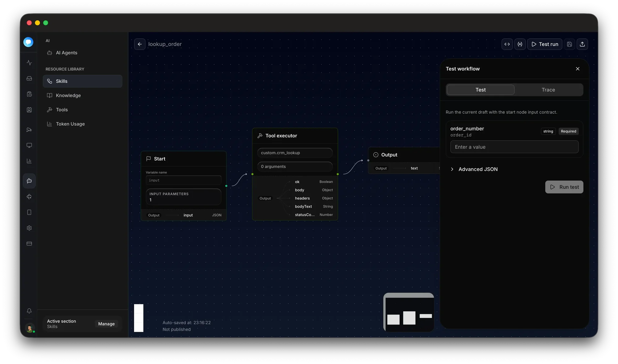This screenshot has height=364, width=618.
Task: Click the Start node output connector dot
Action: (226, 186)
